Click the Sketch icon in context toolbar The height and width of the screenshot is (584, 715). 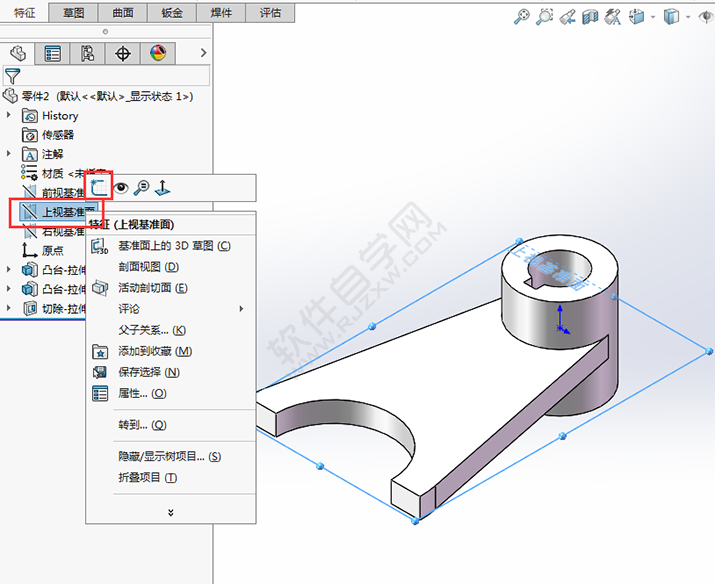(100, 187)
